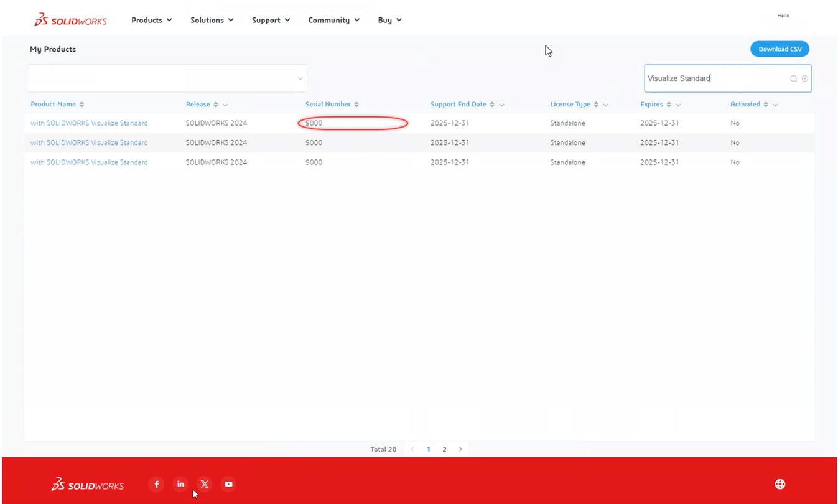This screenshot has width=838, height=504.
Task: Open the LinkedIn social icon
Action: coord(180,484)
